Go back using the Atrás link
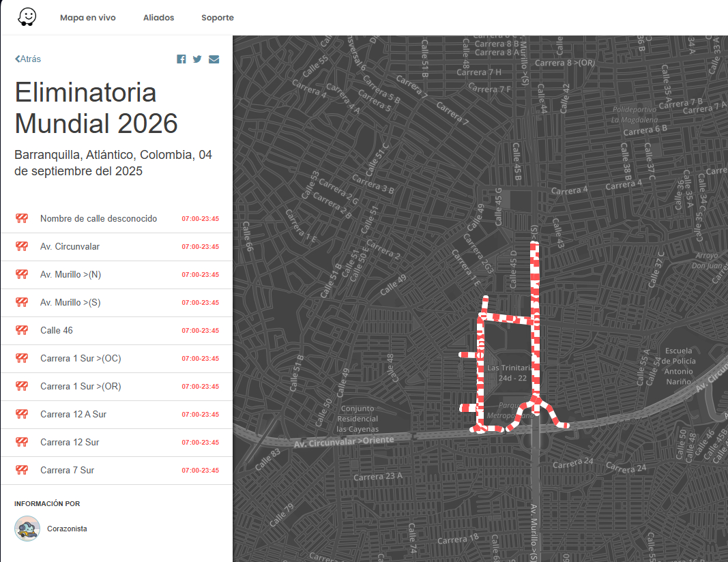 [28, 59]
